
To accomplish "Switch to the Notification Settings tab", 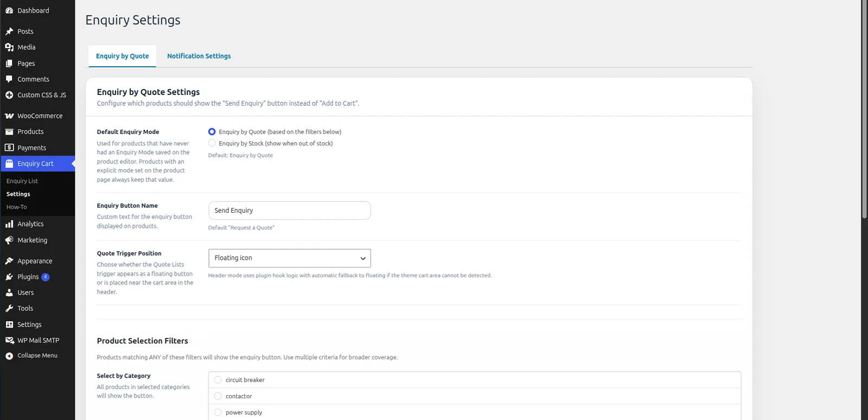I will [x=199, y=56].
